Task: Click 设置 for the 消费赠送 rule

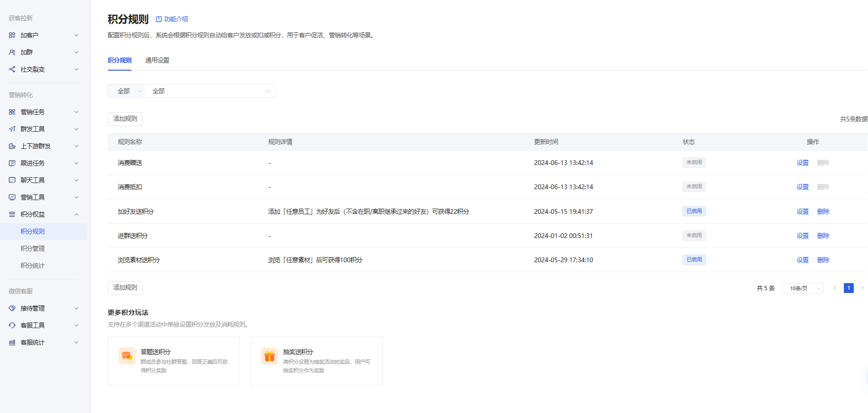Action: coord(803,163)
